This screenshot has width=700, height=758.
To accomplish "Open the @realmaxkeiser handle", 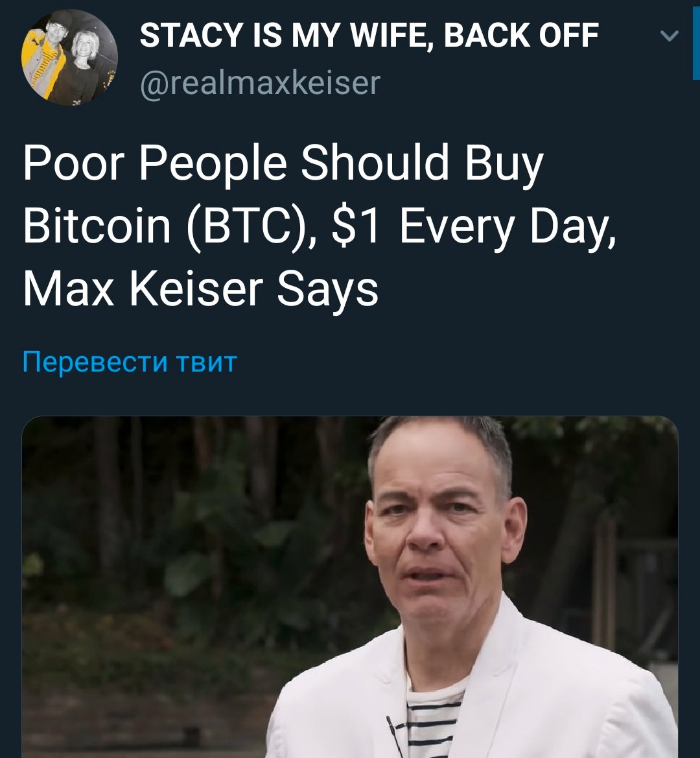I will click(x=261, y=83).
